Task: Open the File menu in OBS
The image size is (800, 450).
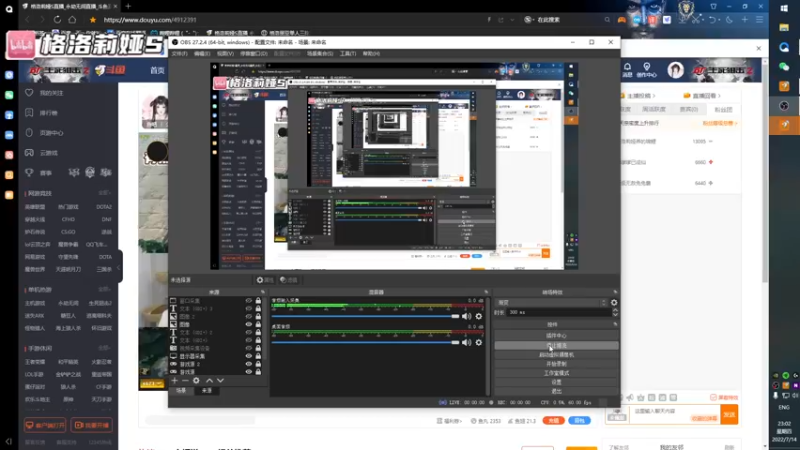Action: pos(180,54)
